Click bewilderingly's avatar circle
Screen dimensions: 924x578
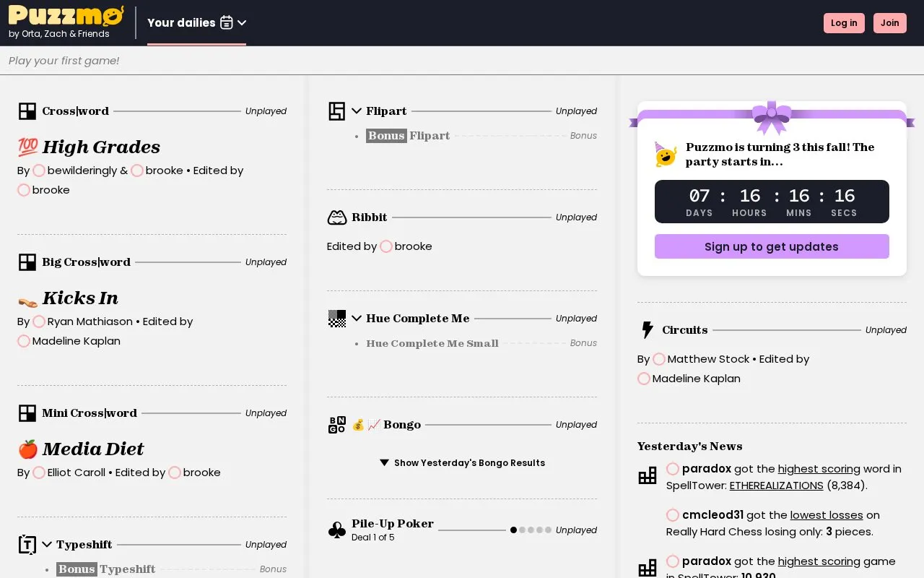tap(39, 171)
